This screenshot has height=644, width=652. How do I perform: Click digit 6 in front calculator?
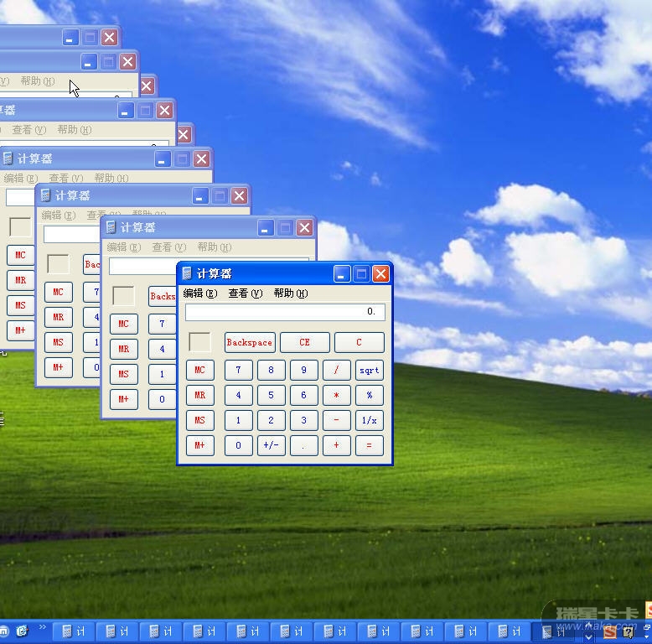304,395
